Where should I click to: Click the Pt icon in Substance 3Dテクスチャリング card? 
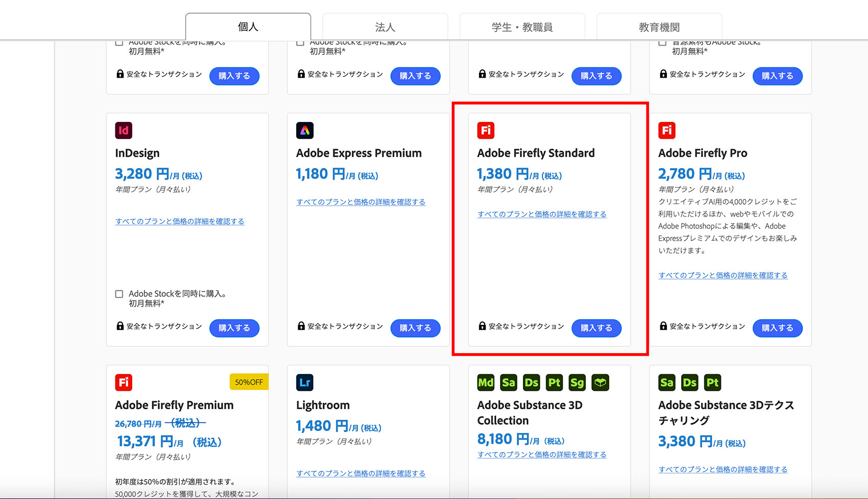point(713,383)
